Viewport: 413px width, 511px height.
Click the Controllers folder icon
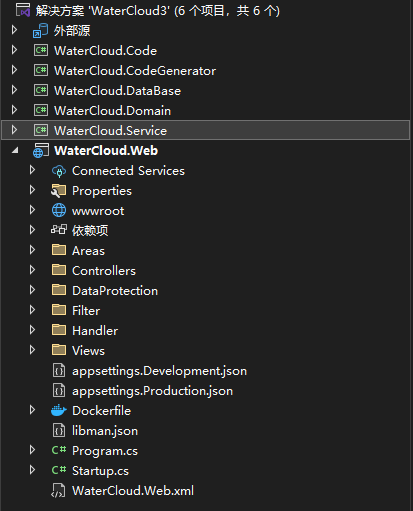coord(59,270)
